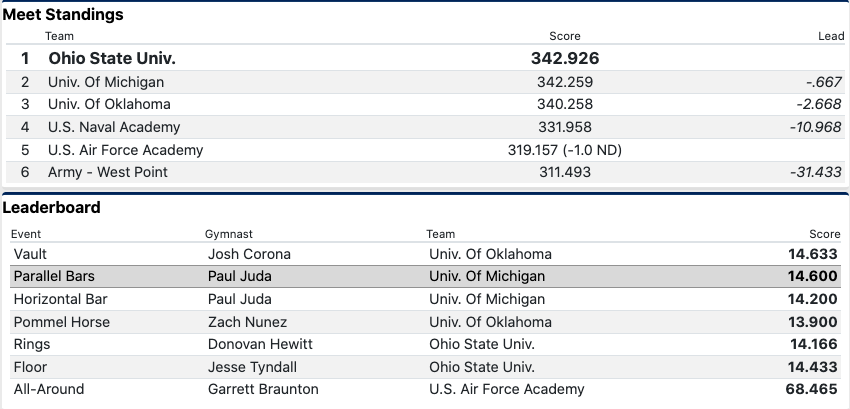Select the Floor event row
Image resolution: width=850 pixels, height=409 pixels.
click(x=30, y=367)
